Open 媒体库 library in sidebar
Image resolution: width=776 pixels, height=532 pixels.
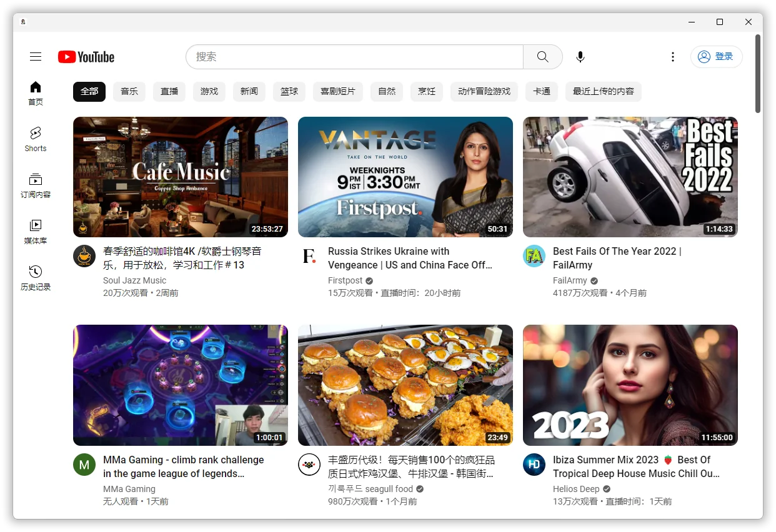36,231
